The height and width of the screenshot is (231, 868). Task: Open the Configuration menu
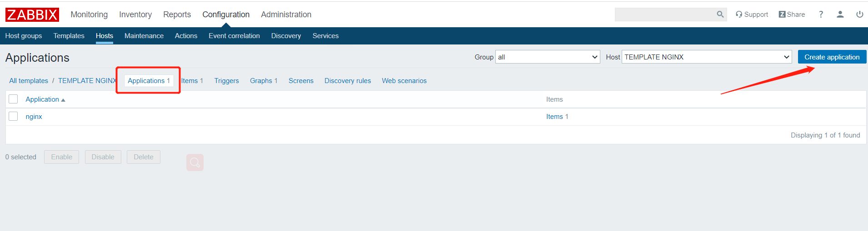(x=226, y=15)
